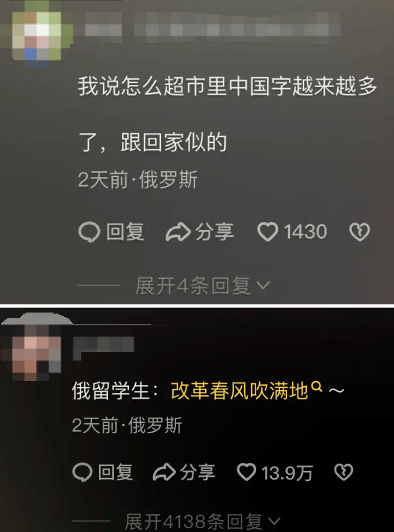Click the chevron next to 展开4条回复
This screenshot has height=532, width=394.
pos(263,286)
